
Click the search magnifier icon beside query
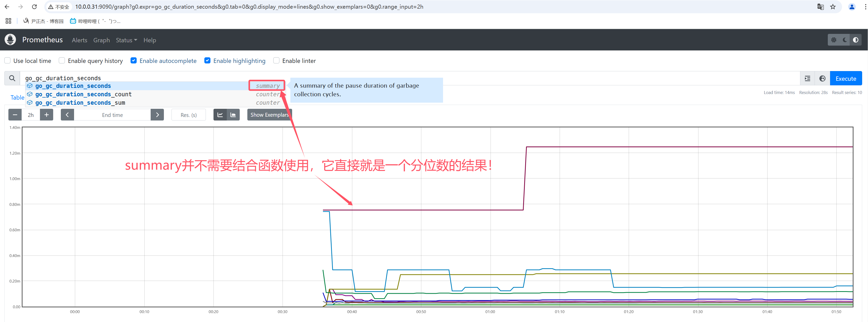point(12,78)
